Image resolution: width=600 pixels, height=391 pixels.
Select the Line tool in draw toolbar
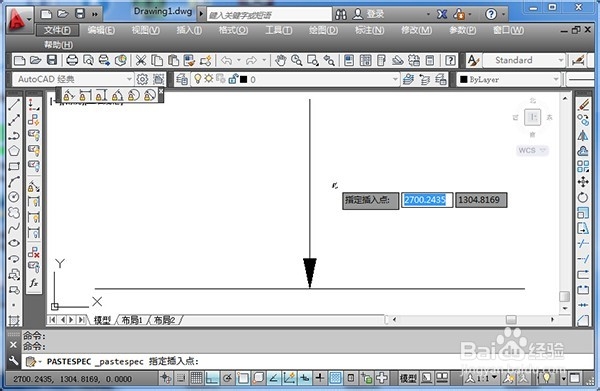(14, 104)
